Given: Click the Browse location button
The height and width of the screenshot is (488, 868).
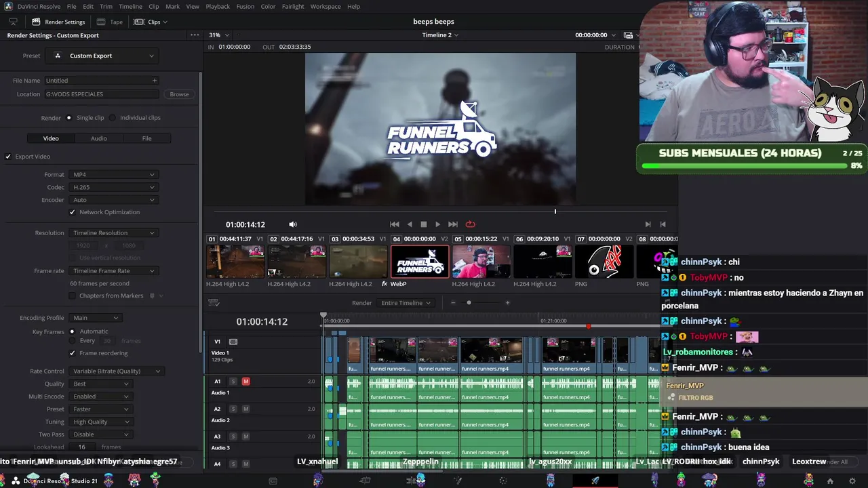Looking at the screenshot, I should [179, 94].
